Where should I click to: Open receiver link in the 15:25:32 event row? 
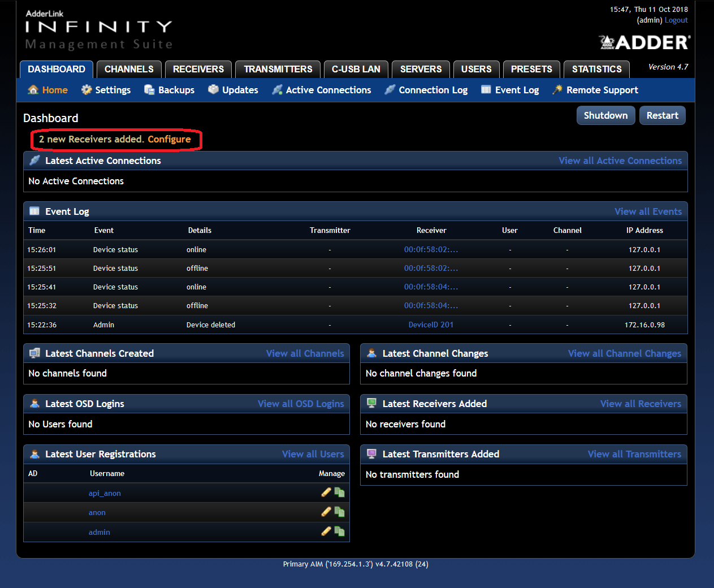tap(431, 305)
